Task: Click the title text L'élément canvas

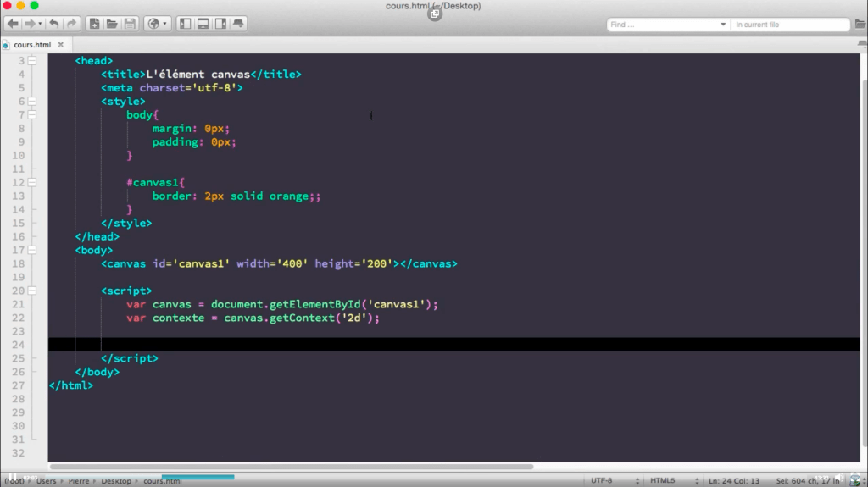Action: tap(198, 75)
